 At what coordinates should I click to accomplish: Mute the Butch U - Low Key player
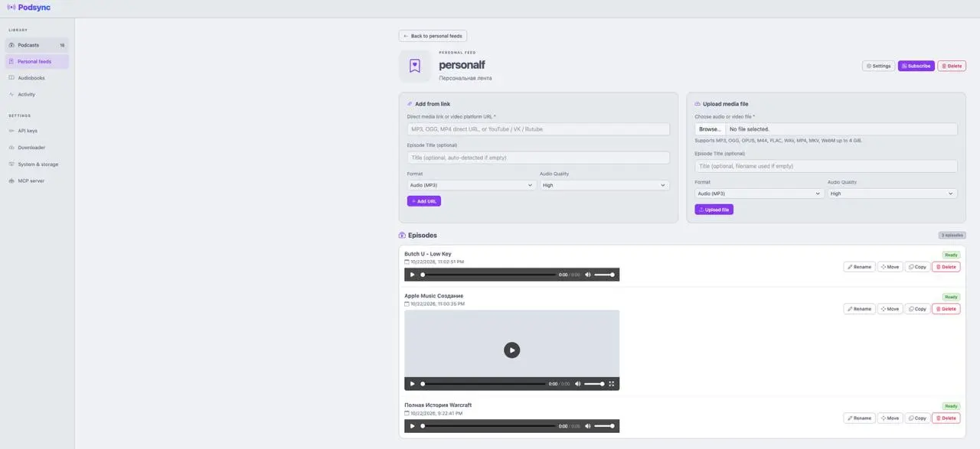(588, 275)
